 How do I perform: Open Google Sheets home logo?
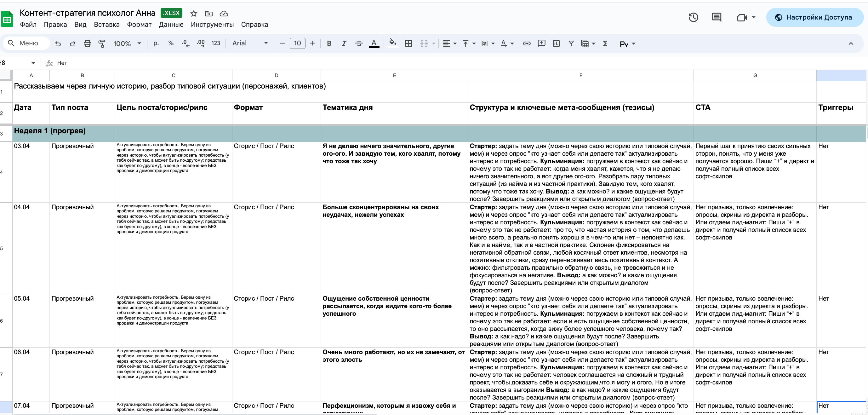[7, 19]
